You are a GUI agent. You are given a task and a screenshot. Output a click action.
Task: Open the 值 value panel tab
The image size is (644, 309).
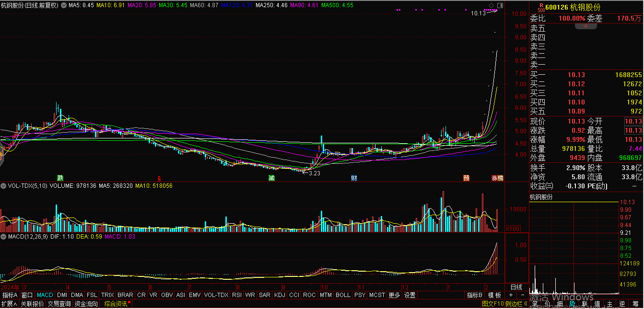click(597, 304)
